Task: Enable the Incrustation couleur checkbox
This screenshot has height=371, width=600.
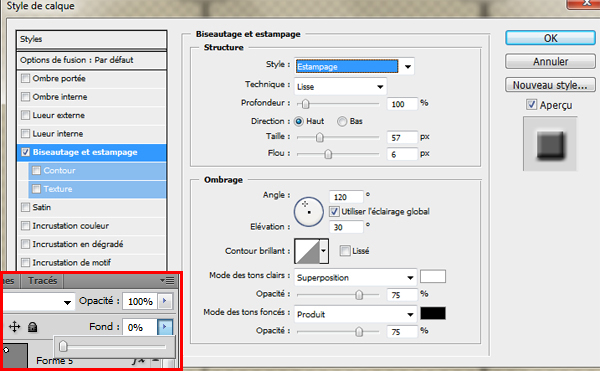Action: click(x=26, y=226)
